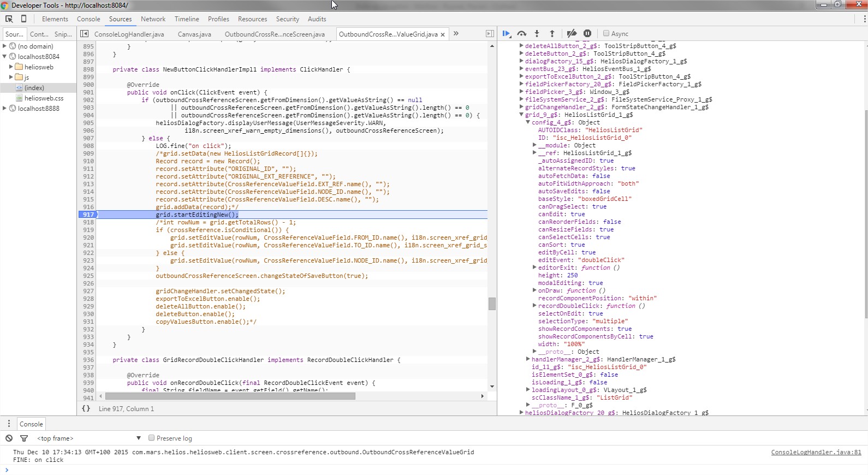This screenshot has height=475, width=868.
Task: Step over the next function call
Action: (x=522, y=34)
